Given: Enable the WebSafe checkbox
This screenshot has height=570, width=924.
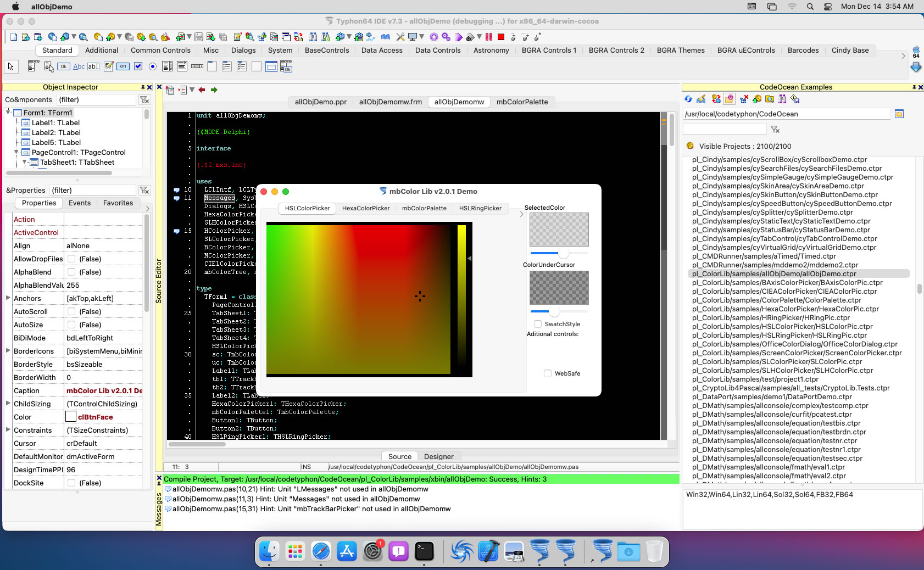Looking at the screenshot, I should 548,373.
